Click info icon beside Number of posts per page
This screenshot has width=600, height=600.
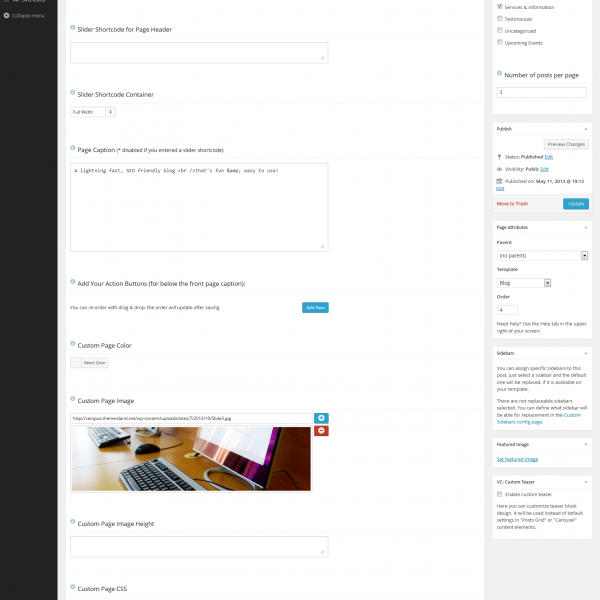click(500, 74)
